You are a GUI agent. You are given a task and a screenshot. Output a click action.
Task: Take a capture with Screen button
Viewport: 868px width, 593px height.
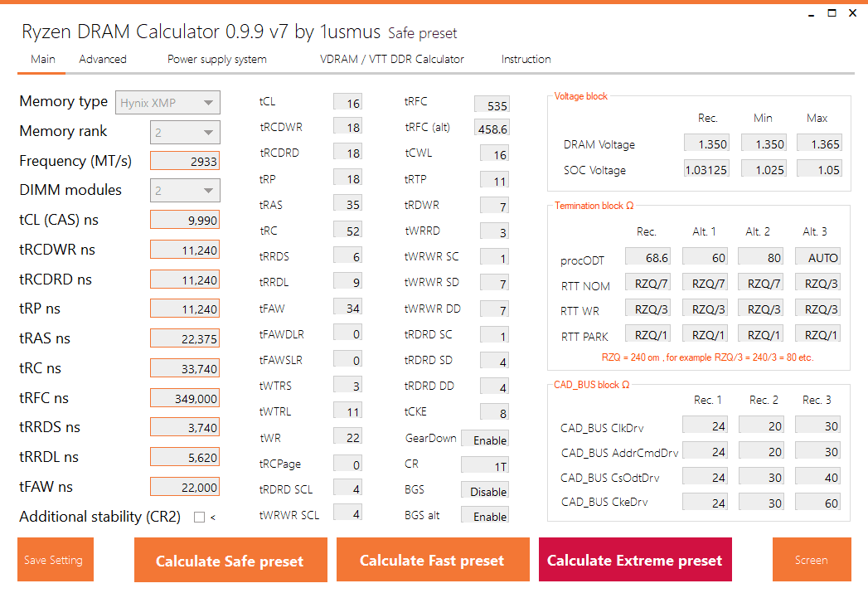coord(812,560)
